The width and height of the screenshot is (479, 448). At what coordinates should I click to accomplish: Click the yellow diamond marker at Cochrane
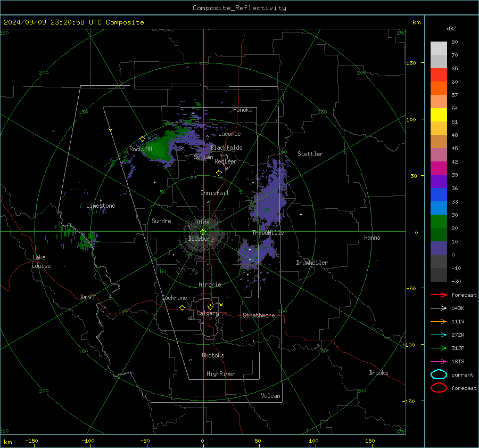tap(183, 307)
